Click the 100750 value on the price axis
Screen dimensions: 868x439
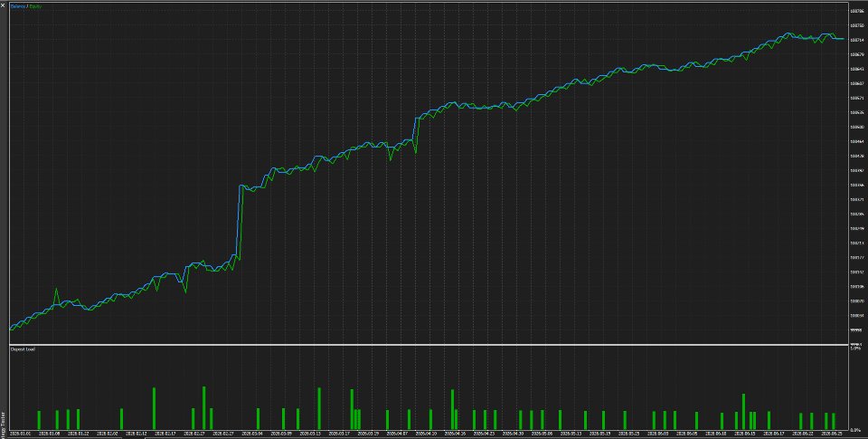coord(857,25)
